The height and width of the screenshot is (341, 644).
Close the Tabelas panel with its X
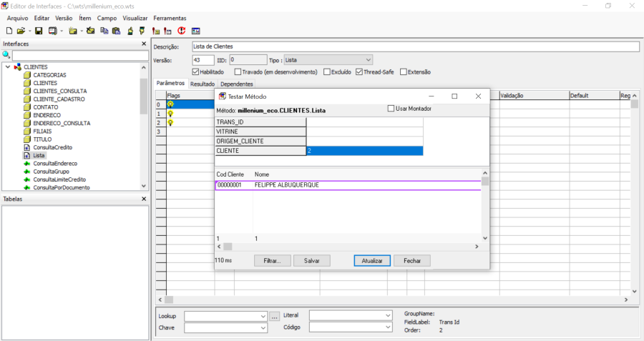pos(144,199)
